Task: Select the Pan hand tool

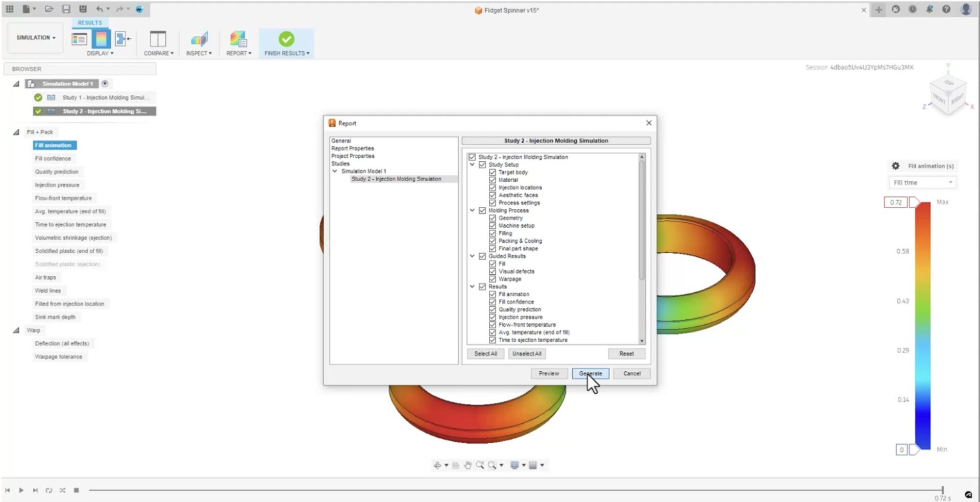Action: [x=468, y=465]
